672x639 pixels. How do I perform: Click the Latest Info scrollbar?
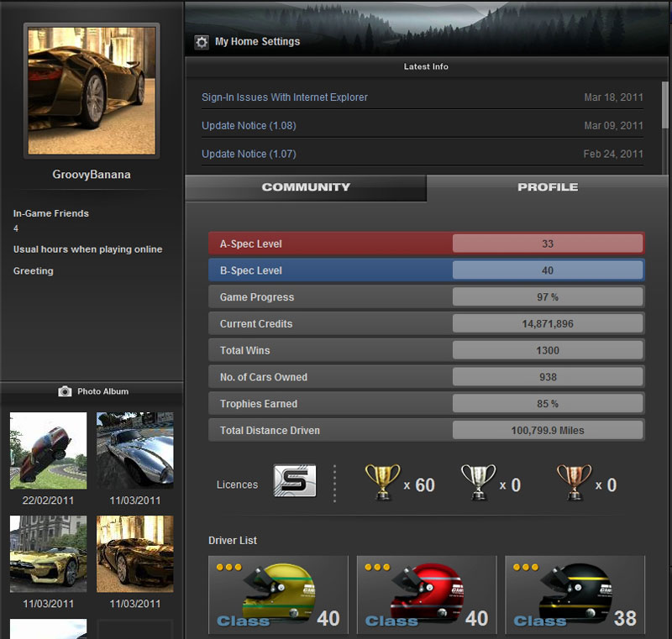[x=664, y=105]
